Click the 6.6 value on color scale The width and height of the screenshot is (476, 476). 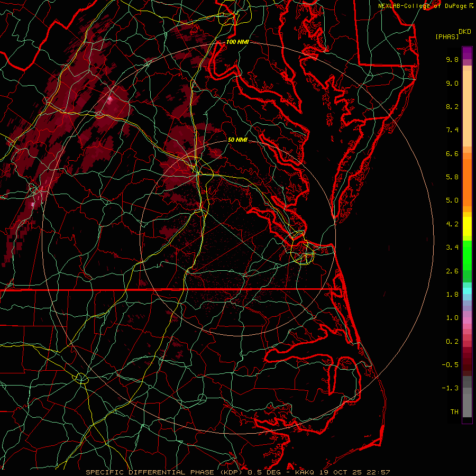(x=452, y=153)
